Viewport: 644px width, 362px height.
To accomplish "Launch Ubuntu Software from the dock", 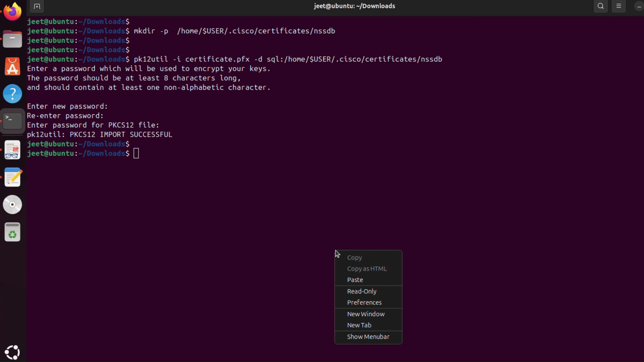I will coord(13,66).
